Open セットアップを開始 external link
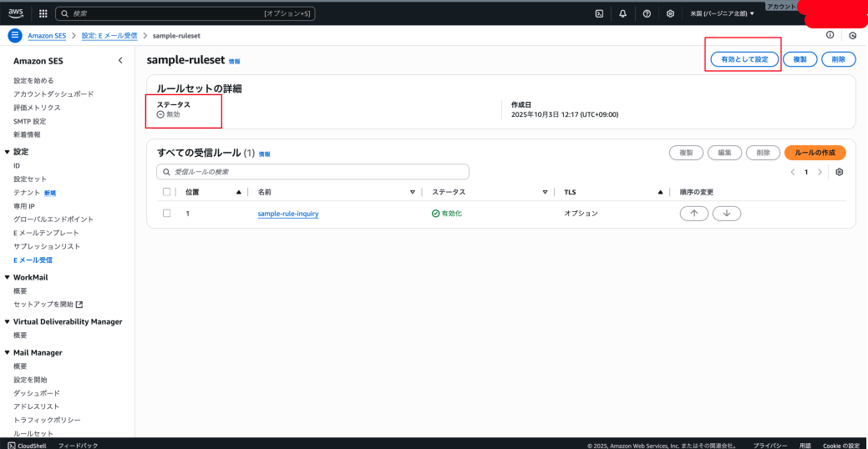 point(48,304)
